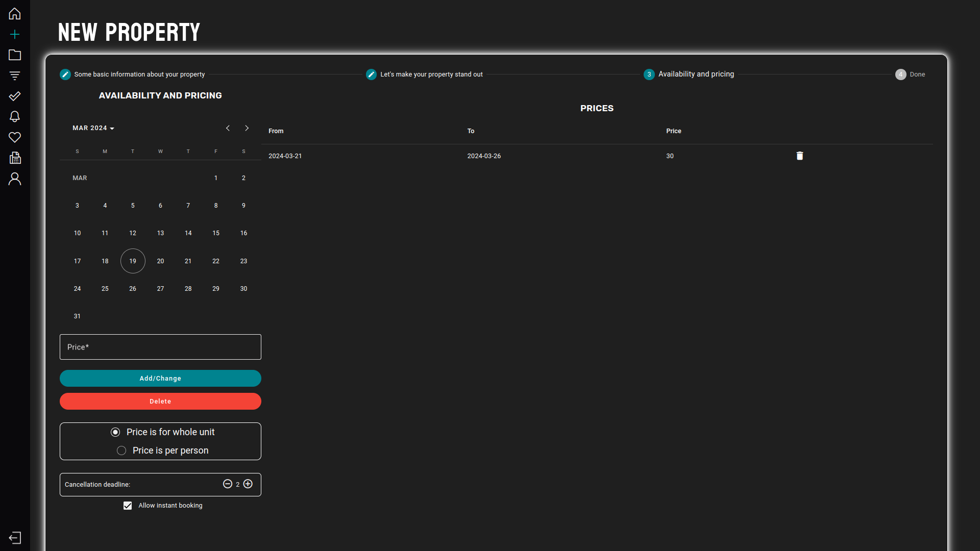
Task: Expand the MAR 2024 month dropdown
Action: coord(93,128)
